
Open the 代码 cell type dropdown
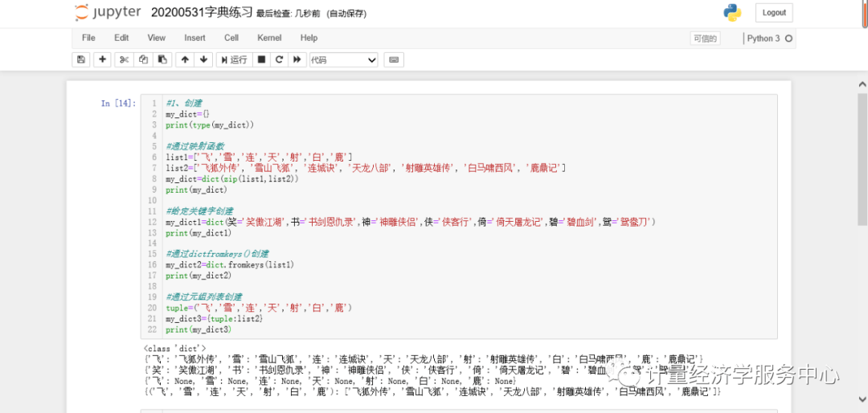pos(343,59)
